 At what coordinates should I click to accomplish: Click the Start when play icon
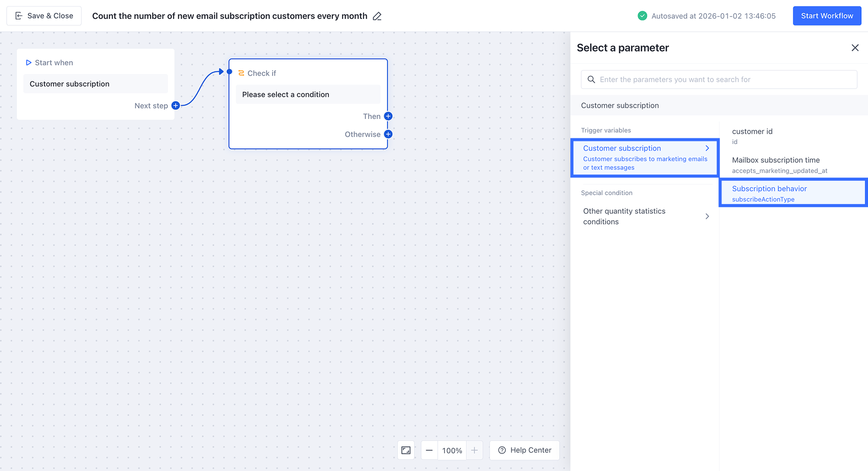pos(29,63)
